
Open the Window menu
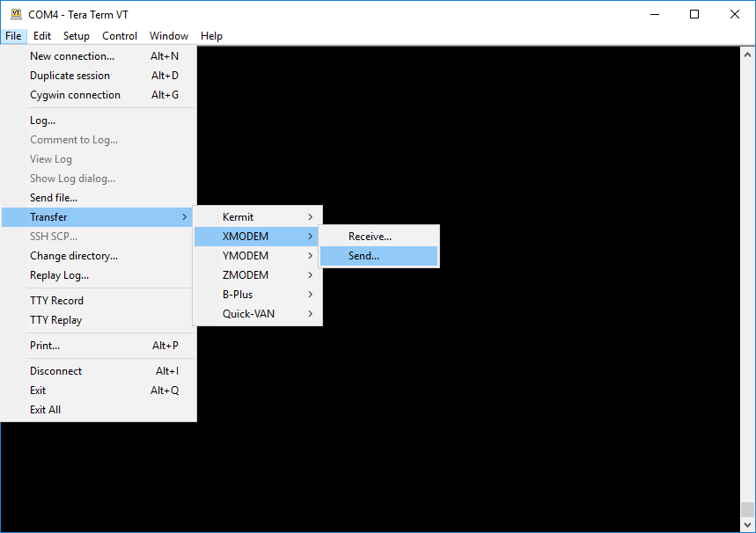click(169, 36)
